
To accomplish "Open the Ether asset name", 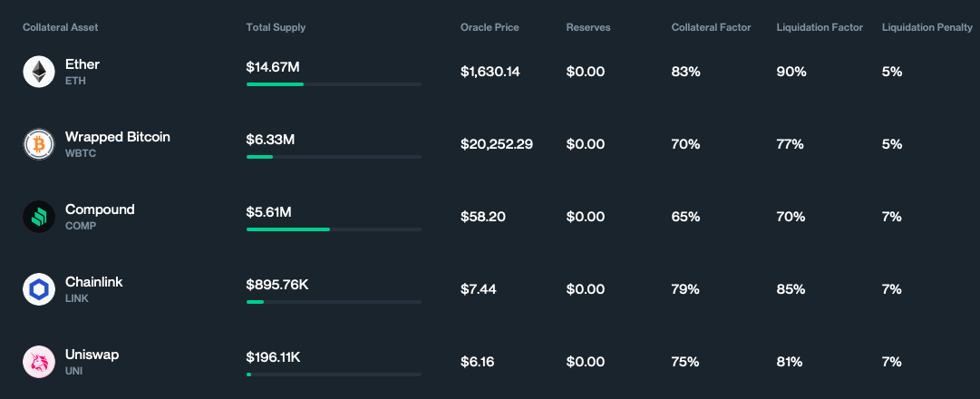I will click(x=82, y=64).
